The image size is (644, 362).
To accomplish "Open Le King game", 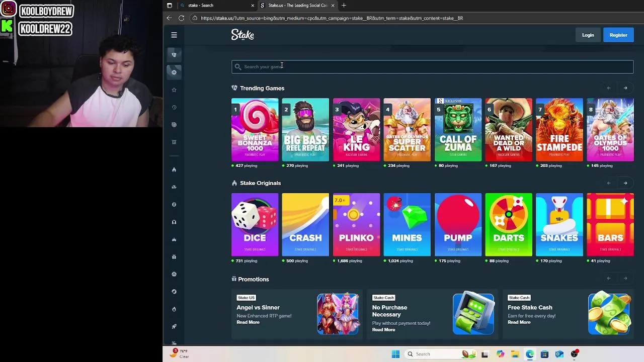I will click(x=356, y=130).
